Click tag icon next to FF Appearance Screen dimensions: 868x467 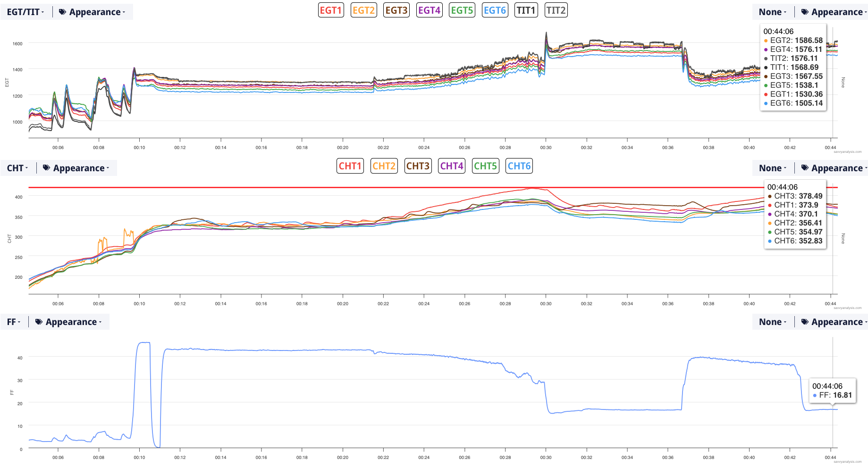[39, 322]
